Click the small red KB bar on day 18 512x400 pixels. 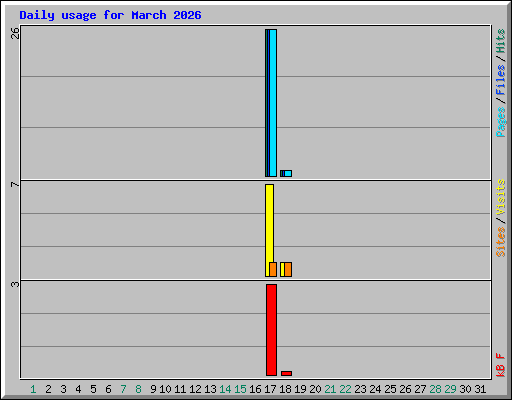(286, 373)
